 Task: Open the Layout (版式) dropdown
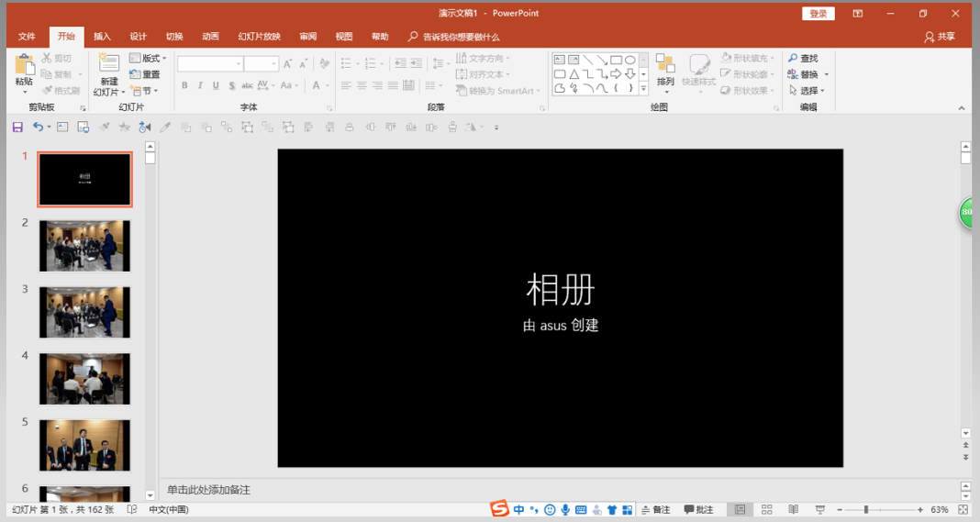click(x=150, y=59)
